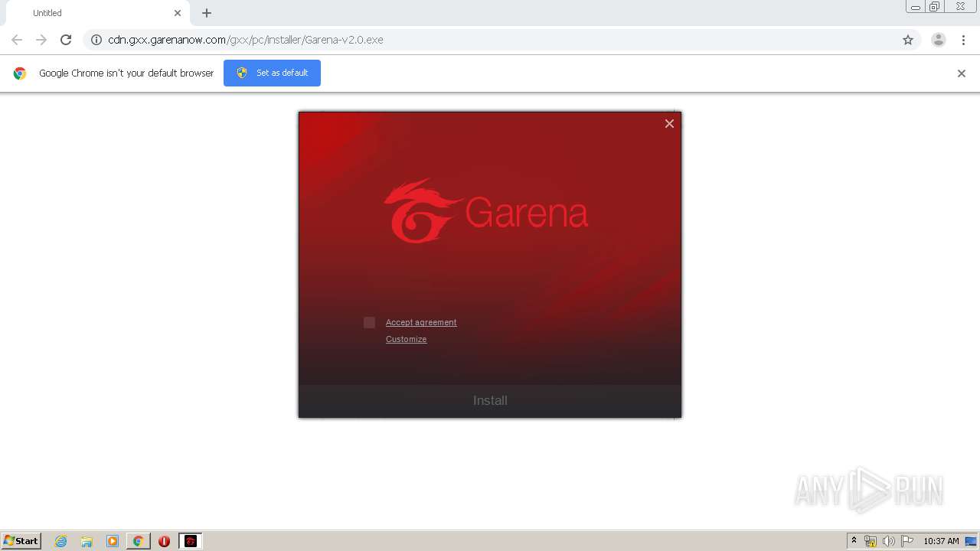Open Windows Media Player from taskbar
Image resolution: width=980 pixels, height=551 pixels.
point(113,541)
